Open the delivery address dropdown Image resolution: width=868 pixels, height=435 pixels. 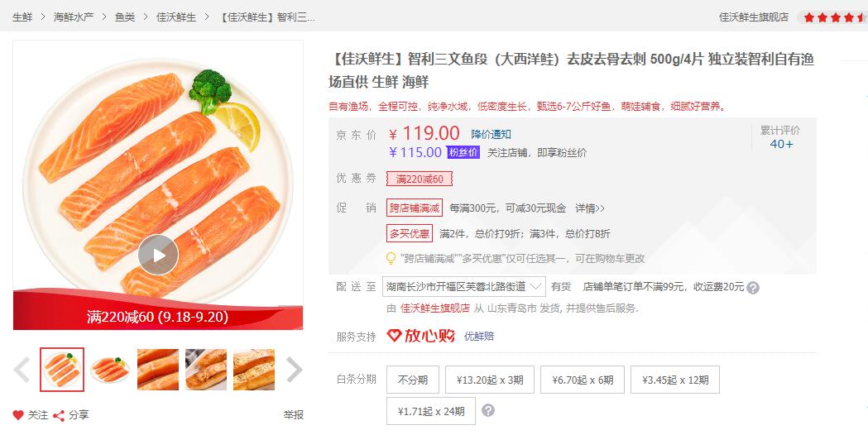pos(464,287)
